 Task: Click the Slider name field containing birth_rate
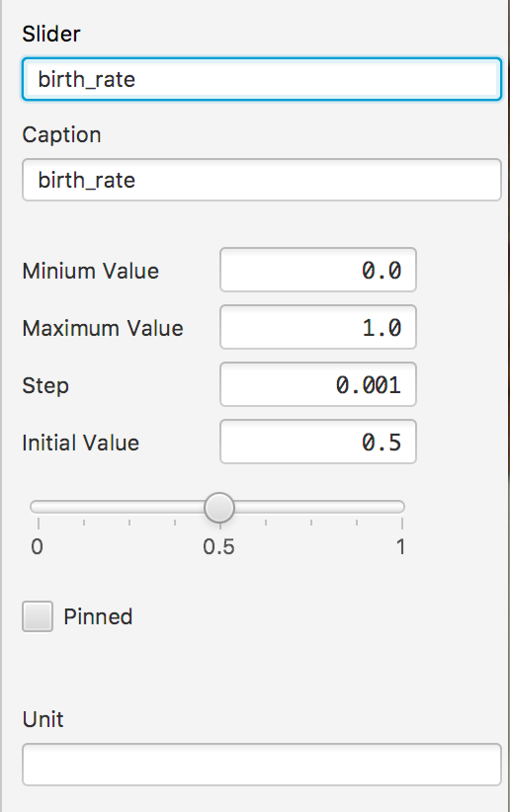262,79
